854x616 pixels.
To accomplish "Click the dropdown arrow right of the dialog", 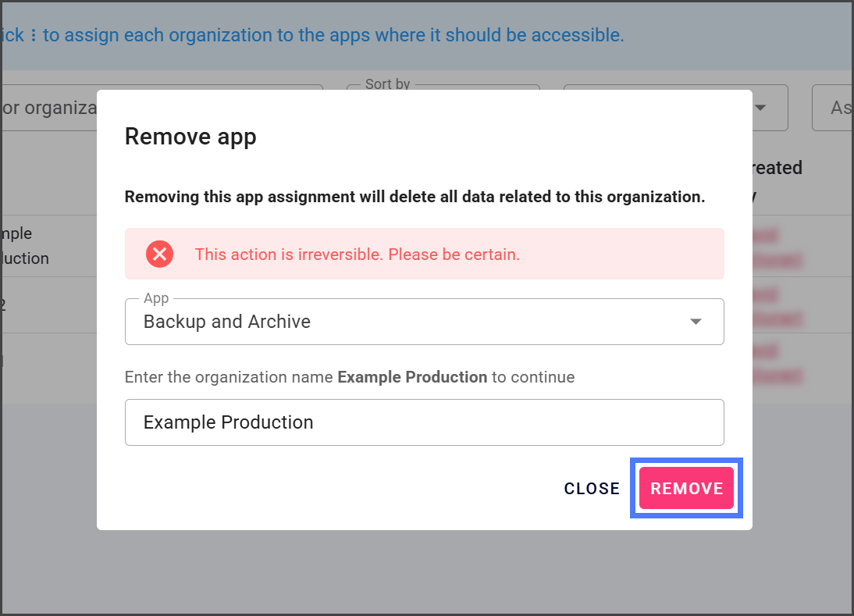I will click(760, 108).
